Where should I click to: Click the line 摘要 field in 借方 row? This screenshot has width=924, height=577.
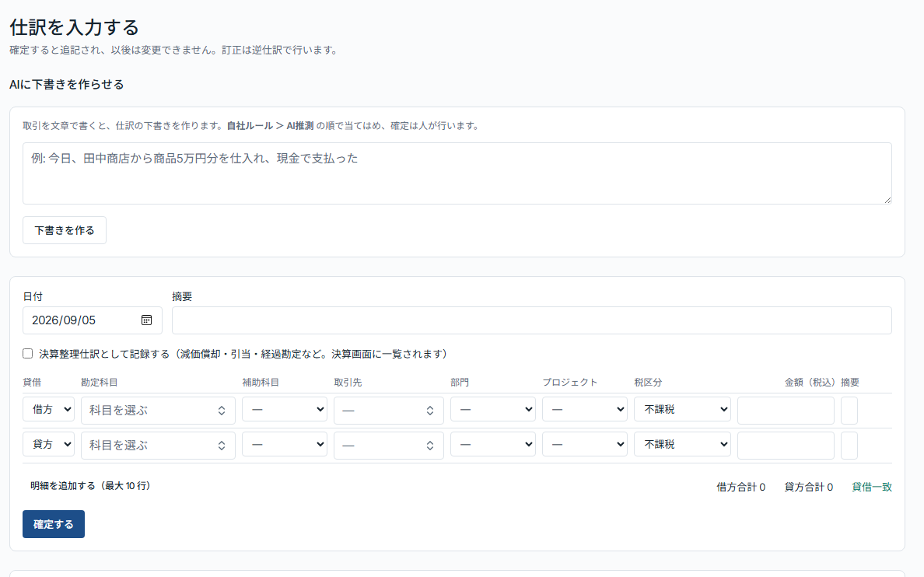(849, 411)
